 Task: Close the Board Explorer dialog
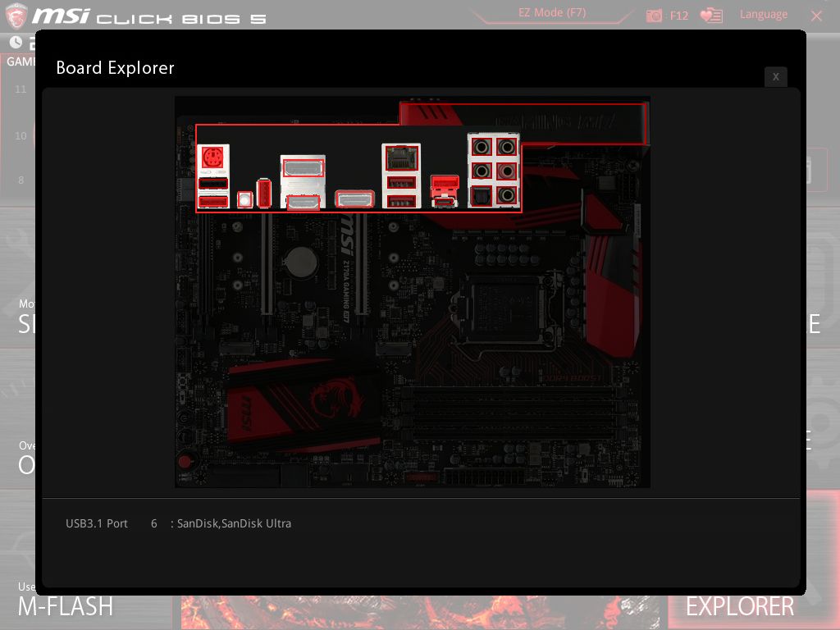tap(775, 76)
